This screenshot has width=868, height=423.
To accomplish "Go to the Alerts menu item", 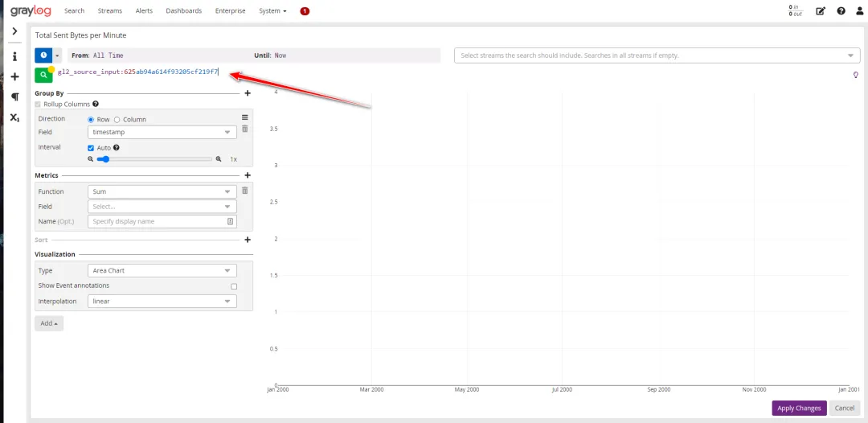I will pos(144,10).
